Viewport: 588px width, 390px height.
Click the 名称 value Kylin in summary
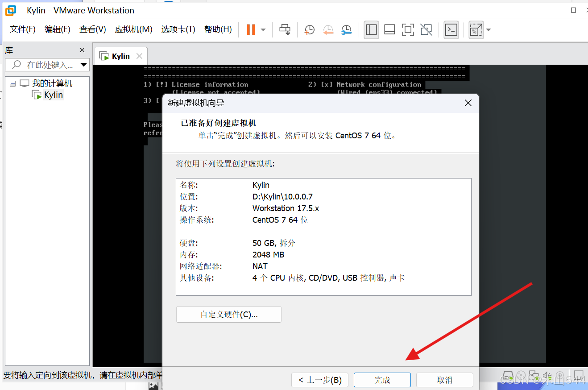point(261,185)
